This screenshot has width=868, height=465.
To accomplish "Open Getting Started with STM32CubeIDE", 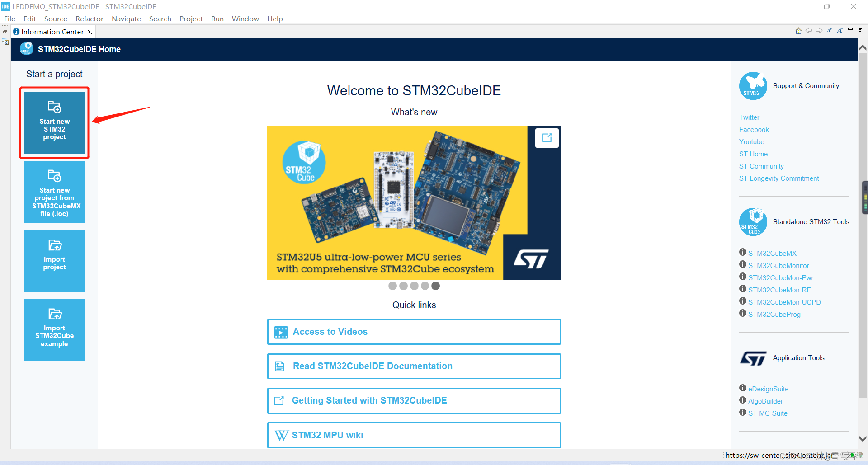I will pos(413,400).
